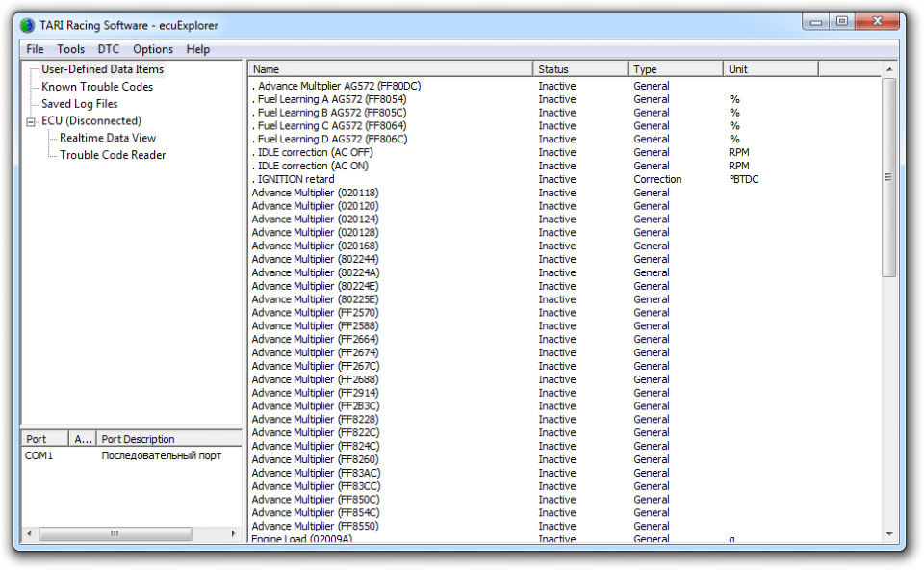
Task: Select IDLE correction (AC ON) row
Action: tap(565, 166)
